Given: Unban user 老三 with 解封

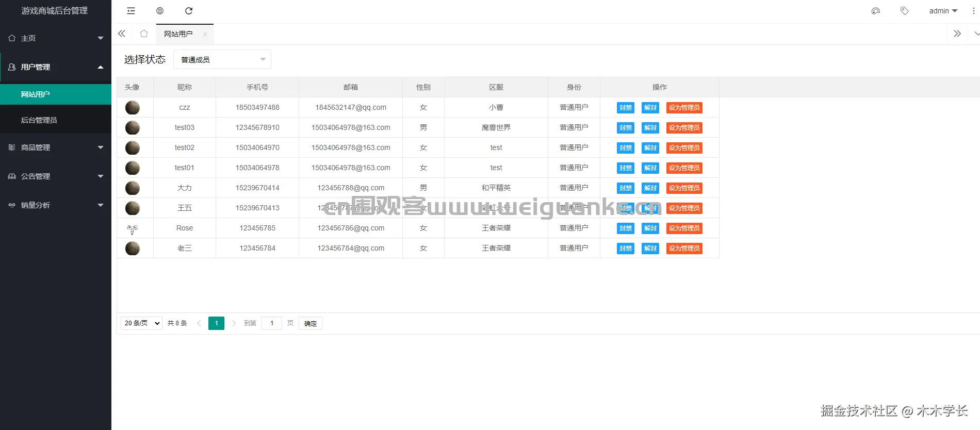Looking at the screenshot, I should pyautogui.click(x=650, y=249).
